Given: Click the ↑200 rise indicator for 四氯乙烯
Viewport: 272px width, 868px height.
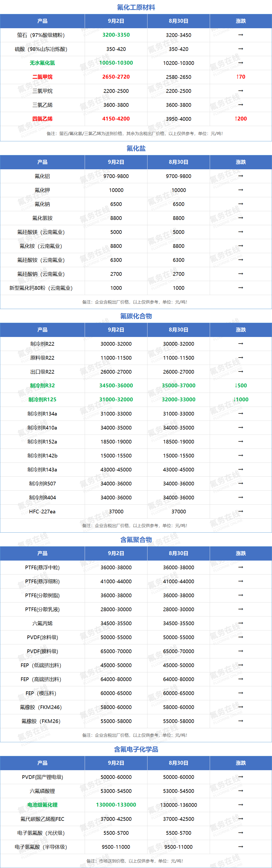Looking at the screenshot, I should coord(241,119).
